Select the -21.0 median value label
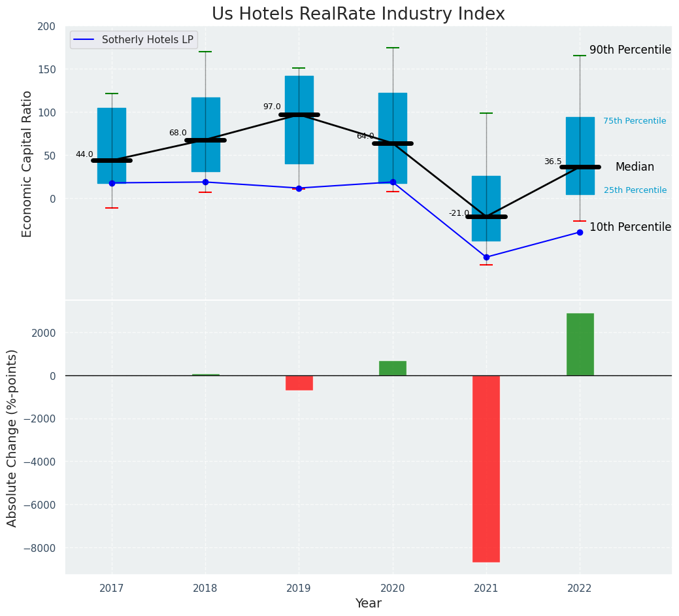Viewport: 679px width, 616px height. coord(459,213)
